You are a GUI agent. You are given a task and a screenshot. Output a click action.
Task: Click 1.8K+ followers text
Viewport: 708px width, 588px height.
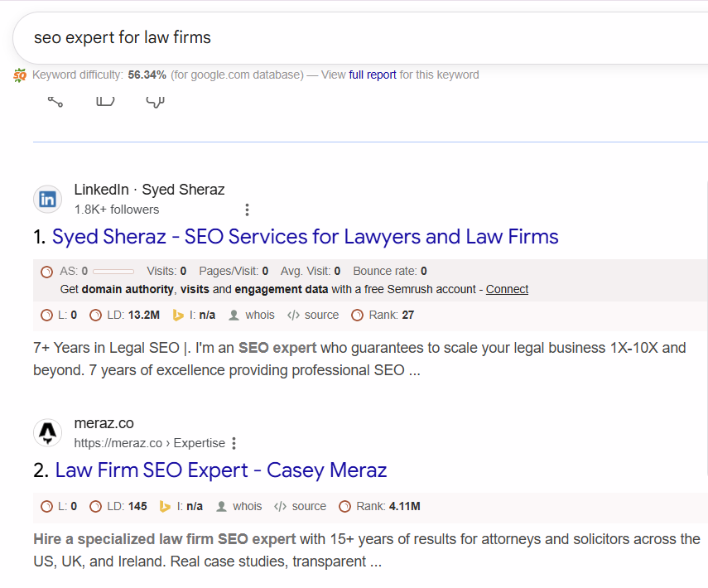pyautogui.click(x=117, y=210)
